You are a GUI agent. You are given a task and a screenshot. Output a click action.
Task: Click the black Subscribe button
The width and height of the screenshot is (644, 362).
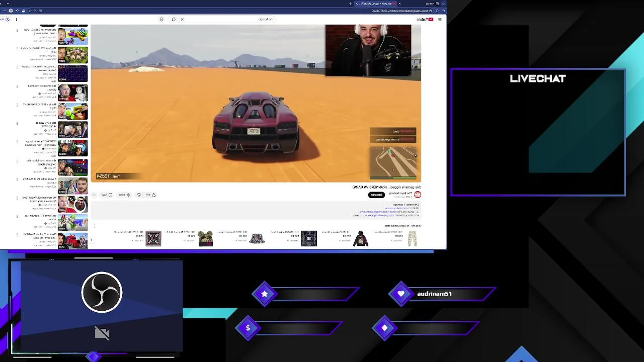tap(376, 195)
